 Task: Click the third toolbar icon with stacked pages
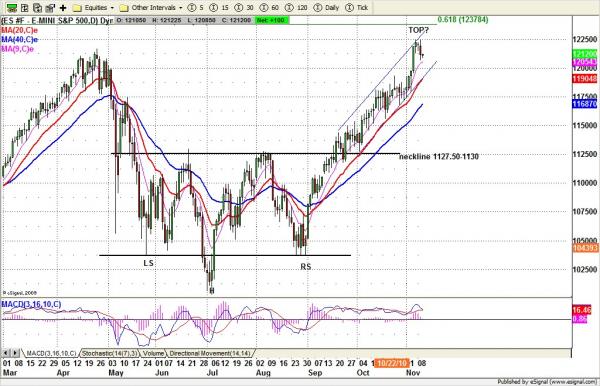coord(37,7)
